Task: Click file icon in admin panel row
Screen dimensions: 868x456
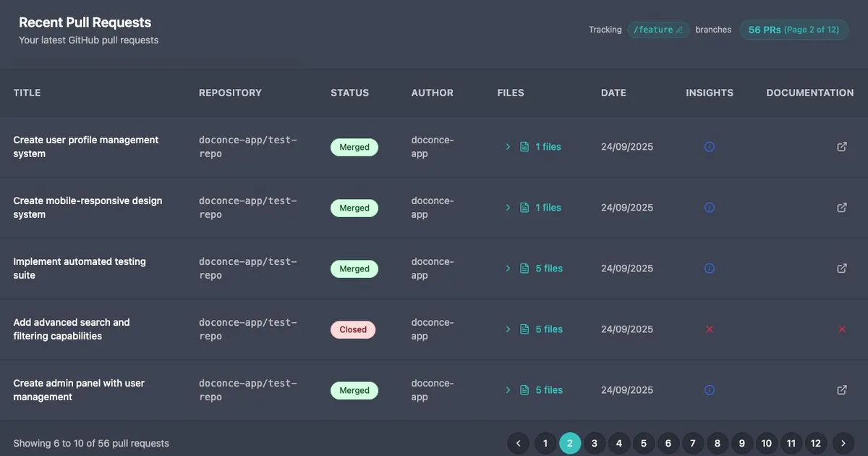Action: pos(524,390)
